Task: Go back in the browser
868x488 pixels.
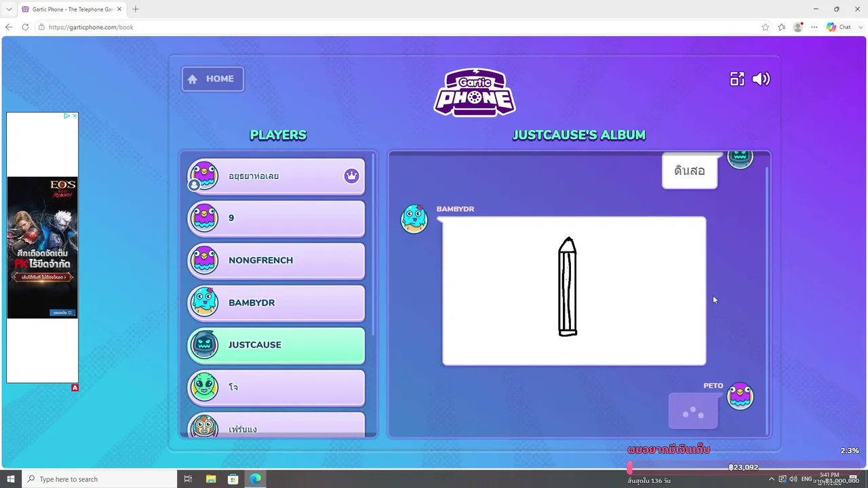Action: click(x=9, y=27)
